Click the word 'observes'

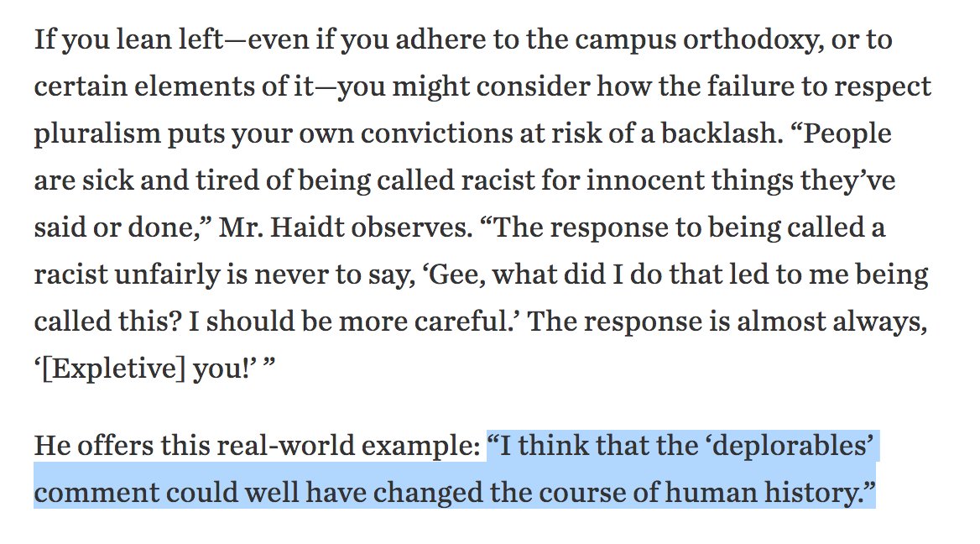[394, 228]
